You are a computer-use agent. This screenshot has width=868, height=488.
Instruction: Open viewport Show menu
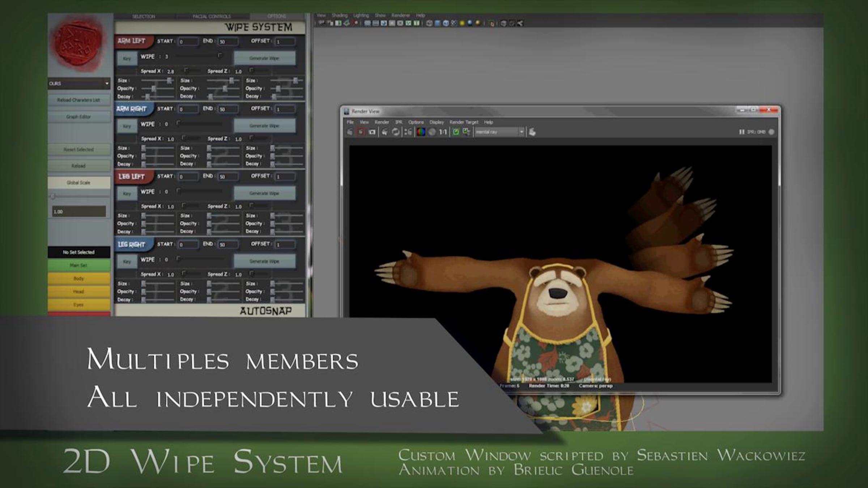coord(380,16)
